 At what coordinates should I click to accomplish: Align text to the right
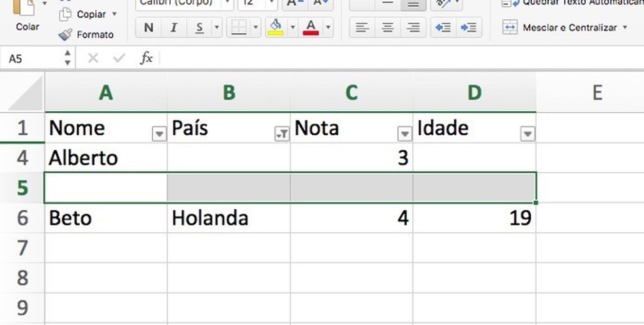(x=413, y=27)
